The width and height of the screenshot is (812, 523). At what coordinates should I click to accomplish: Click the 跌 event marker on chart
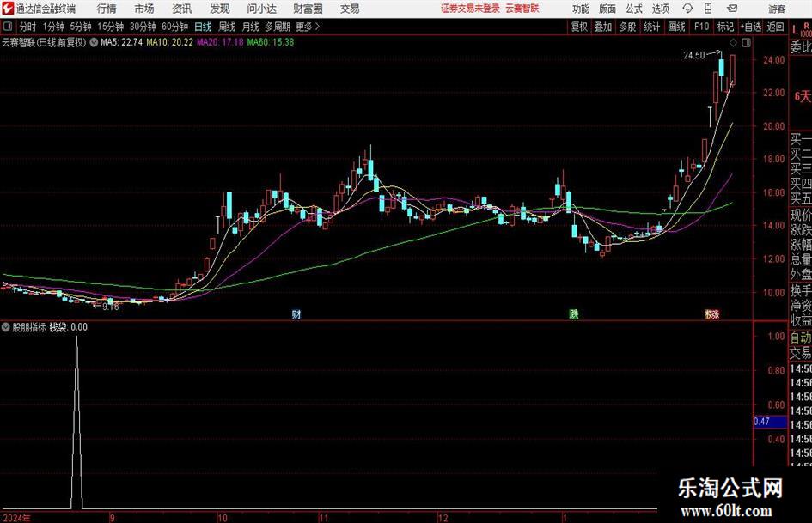click(574, 314)
